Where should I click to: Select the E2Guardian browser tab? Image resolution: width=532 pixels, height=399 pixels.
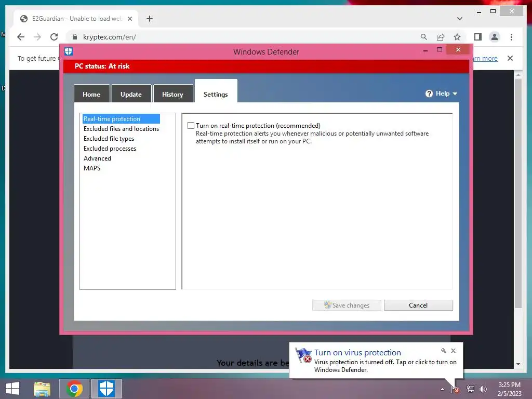[x=76, y=19]
